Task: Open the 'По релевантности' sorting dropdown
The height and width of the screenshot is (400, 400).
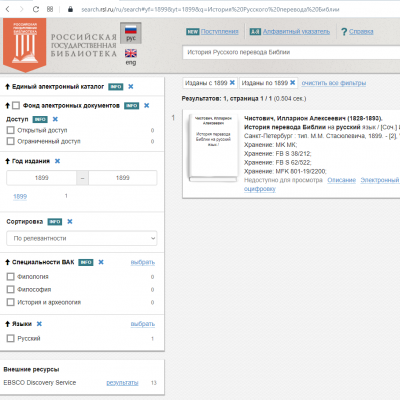Action: 82,238
